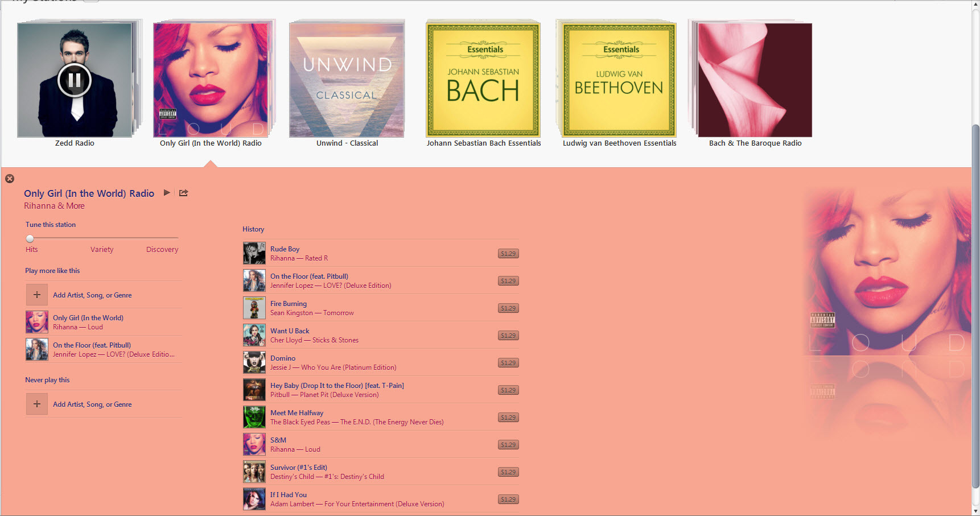
Task: Buy Survivor (#1's Edit) for $1.29
Action: point(508,472)
